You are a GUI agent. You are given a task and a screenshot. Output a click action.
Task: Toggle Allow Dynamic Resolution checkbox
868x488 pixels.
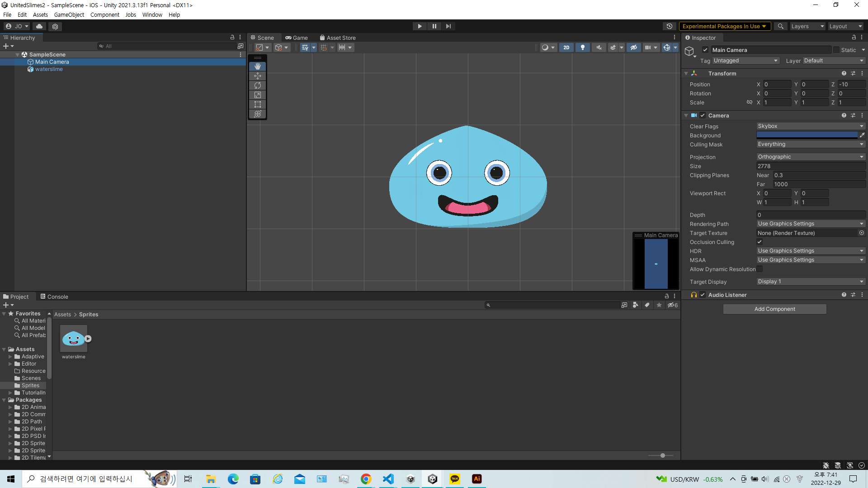[x=759, y=269]
